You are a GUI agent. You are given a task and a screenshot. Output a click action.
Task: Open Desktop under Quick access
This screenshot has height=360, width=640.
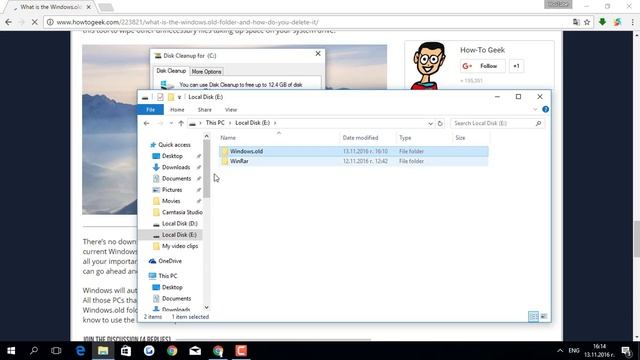tap(172, 156)
